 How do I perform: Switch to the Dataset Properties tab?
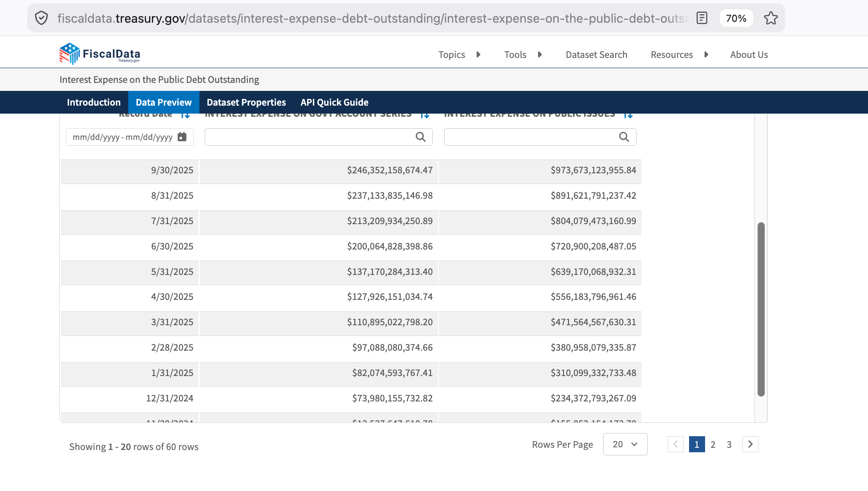tap(246, 102)
